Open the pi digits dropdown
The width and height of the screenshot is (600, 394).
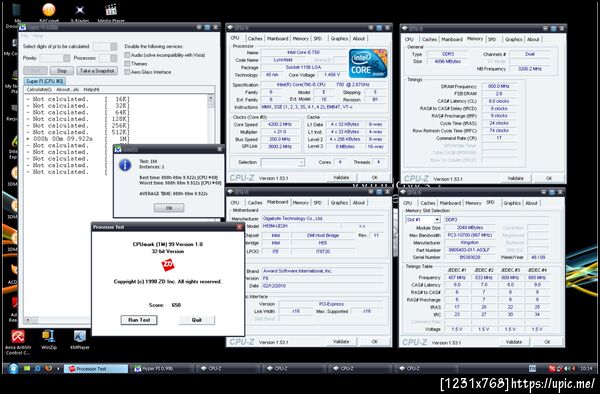(114, 46)
